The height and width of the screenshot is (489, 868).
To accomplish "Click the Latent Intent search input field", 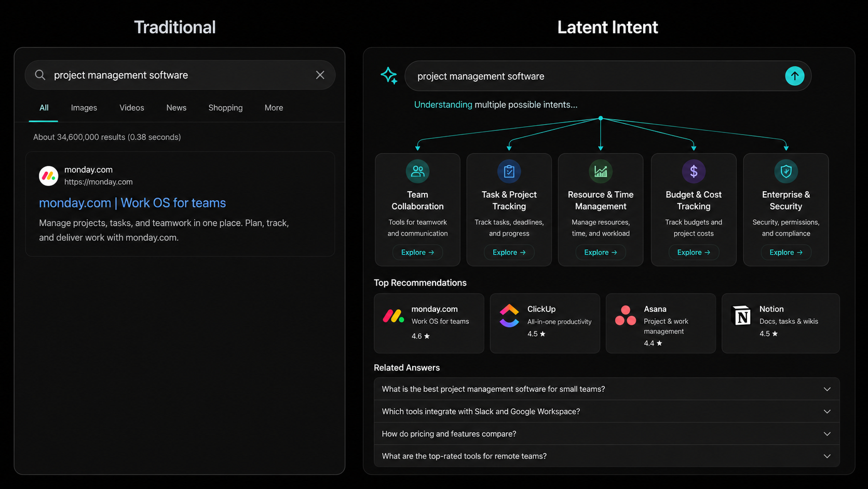I will [608, 76].
